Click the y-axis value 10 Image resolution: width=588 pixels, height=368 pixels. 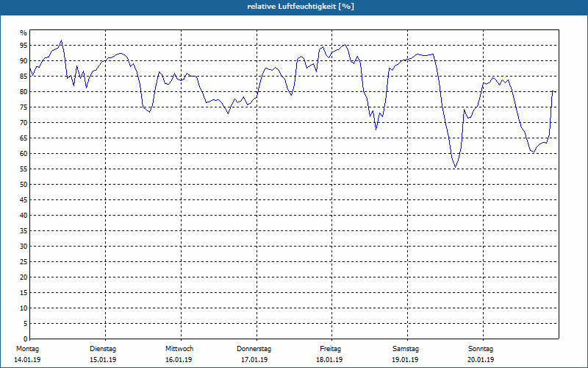pyautogui.click(x=24, y=308)
